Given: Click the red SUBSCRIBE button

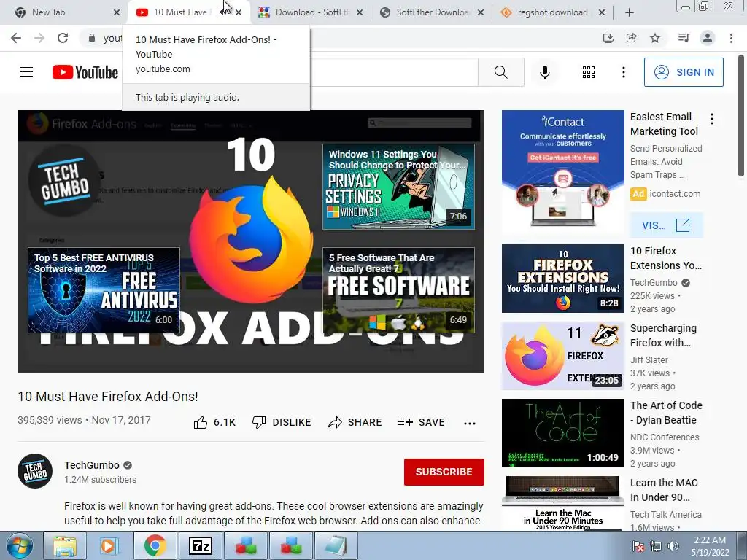Looking at the screenshot, I should pos(444,472).
